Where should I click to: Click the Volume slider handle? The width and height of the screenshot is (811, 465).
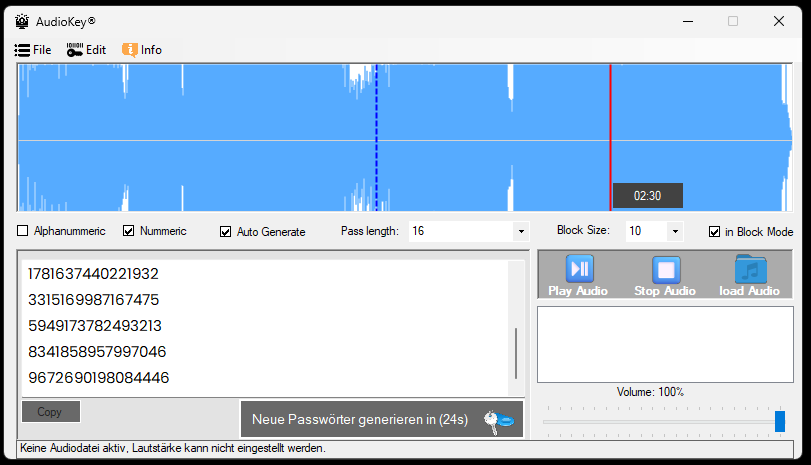click(x=779, y=421)
